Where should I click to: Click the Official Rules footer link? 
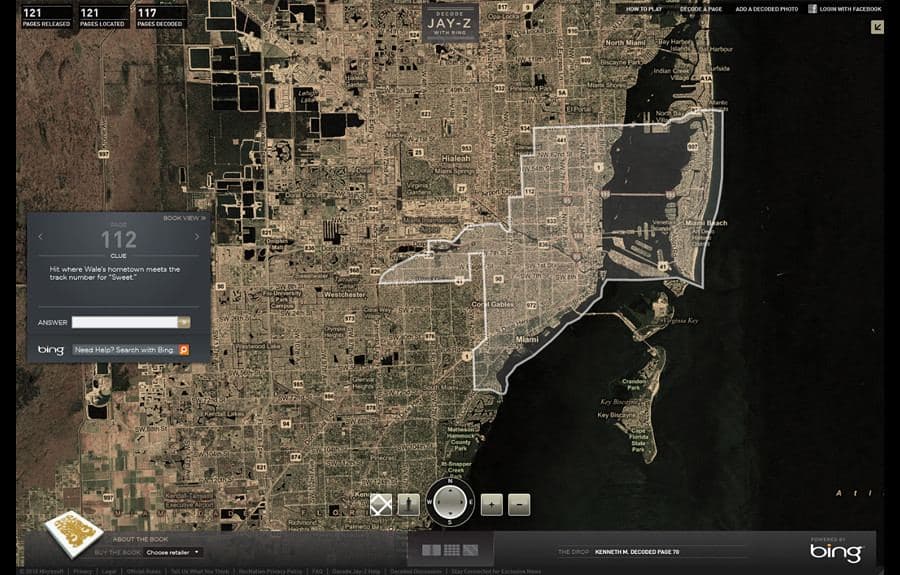coord(143,571)
